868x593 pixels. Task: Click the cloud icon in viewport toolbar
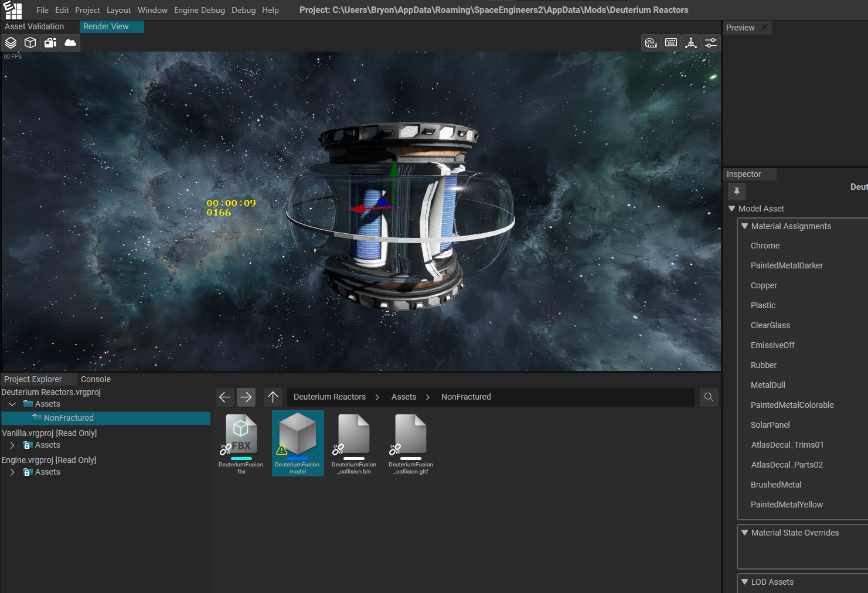[x=70, y=43]
